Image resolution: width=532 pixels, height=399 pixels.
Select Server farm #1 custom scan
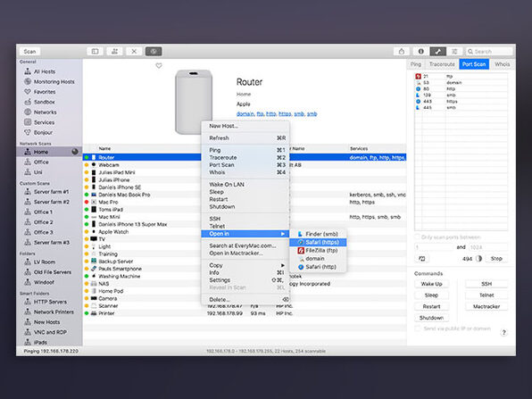coord(49,192)
